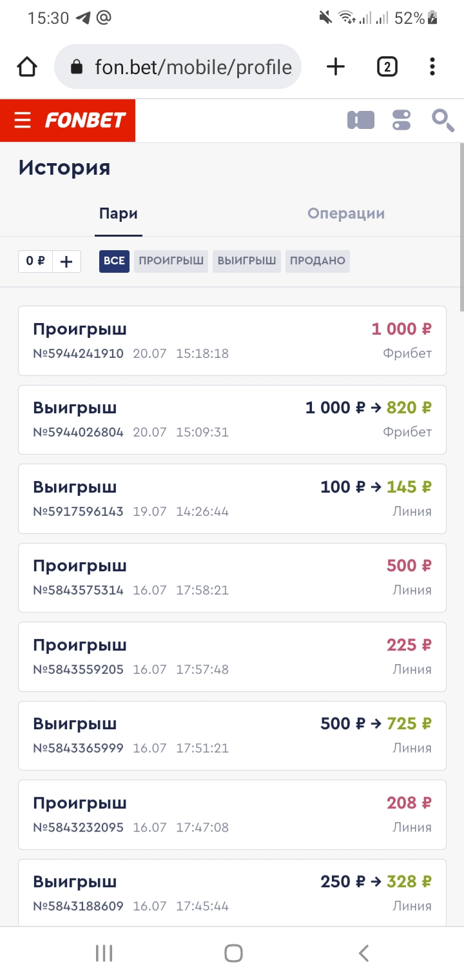The width and height of the screenshot is (464, 980).
Task: Go to the browser home page
Action: [27, 66]
